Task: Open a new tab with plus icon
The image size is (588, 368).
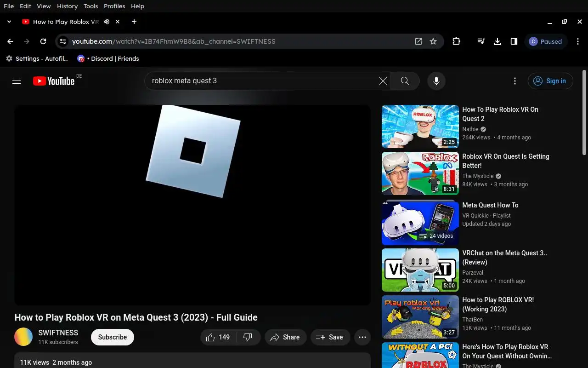Action: pos(134,22)
